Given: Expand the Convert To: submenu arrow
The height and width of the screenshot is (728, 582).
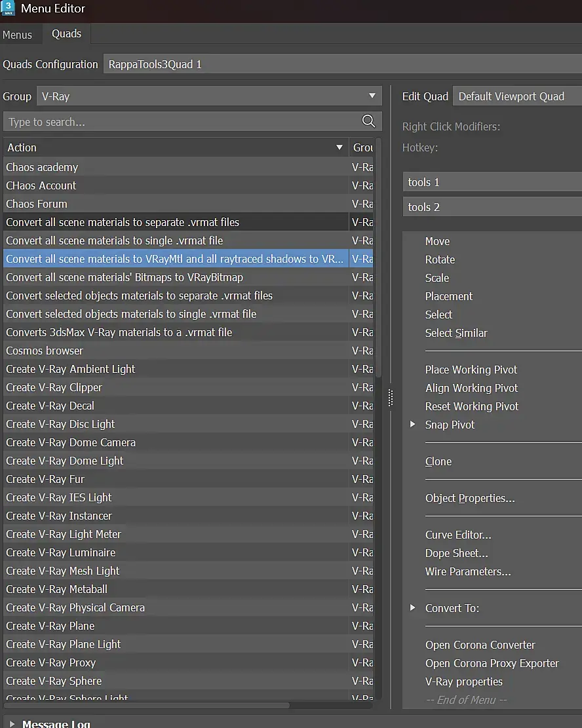Looking at the screenshot, I should (412, 607).
